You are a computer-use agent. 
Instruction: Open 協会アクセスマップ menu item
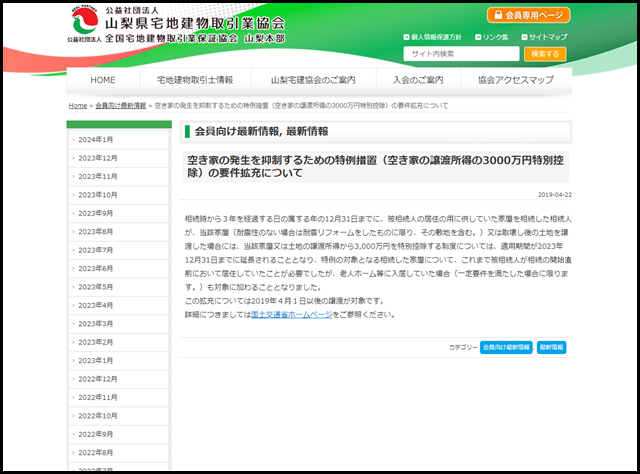516,80
